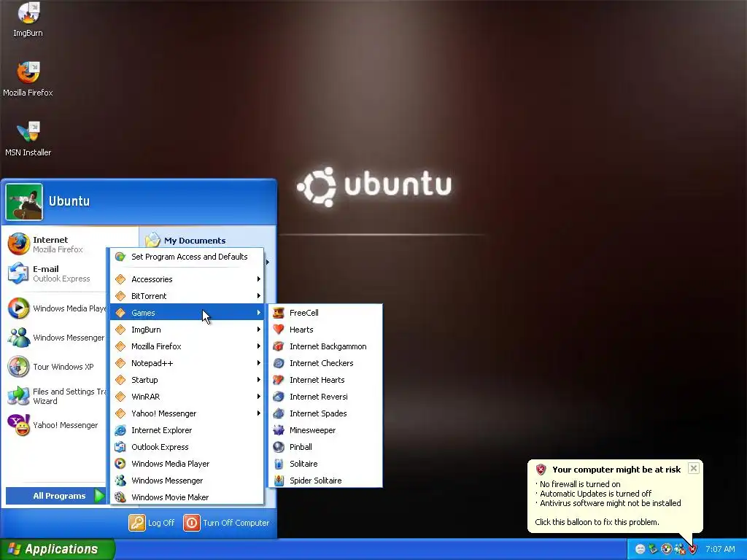This screenshot has width=747, height=560.
Task: Expand the Mozilla Firefox program group
Action: (187, 346)
